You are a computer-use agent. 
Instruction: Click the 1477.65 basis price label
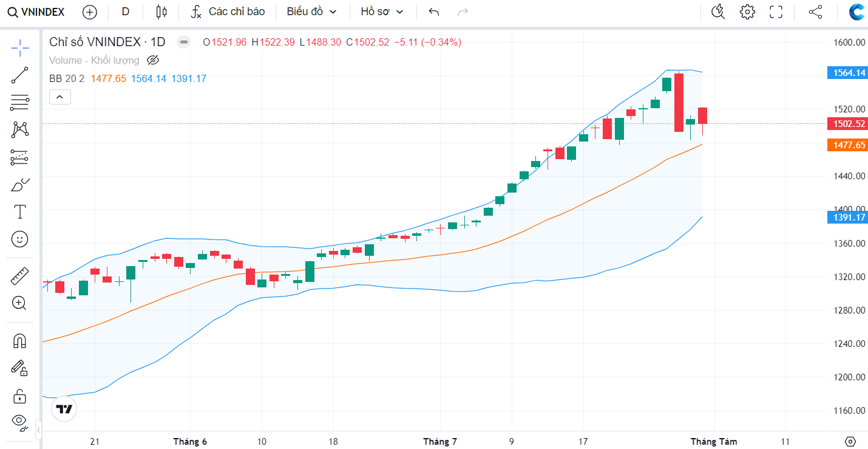point(847,145)
